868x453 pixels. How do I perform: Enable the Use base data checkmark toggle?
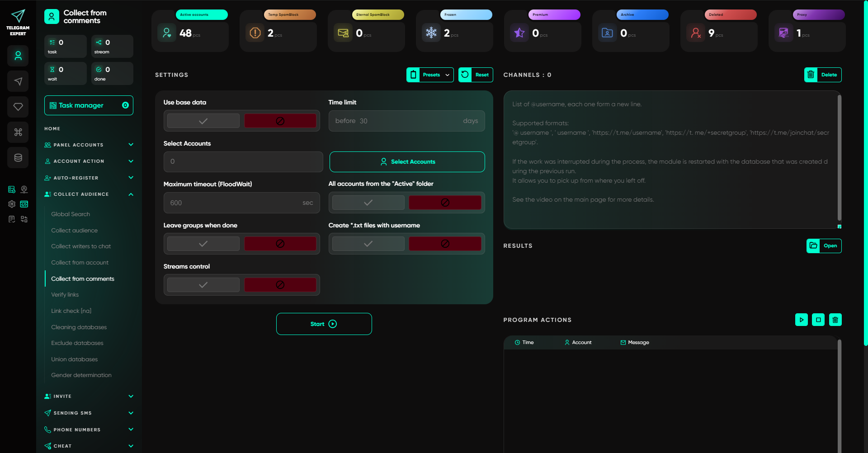click(203, 121)
